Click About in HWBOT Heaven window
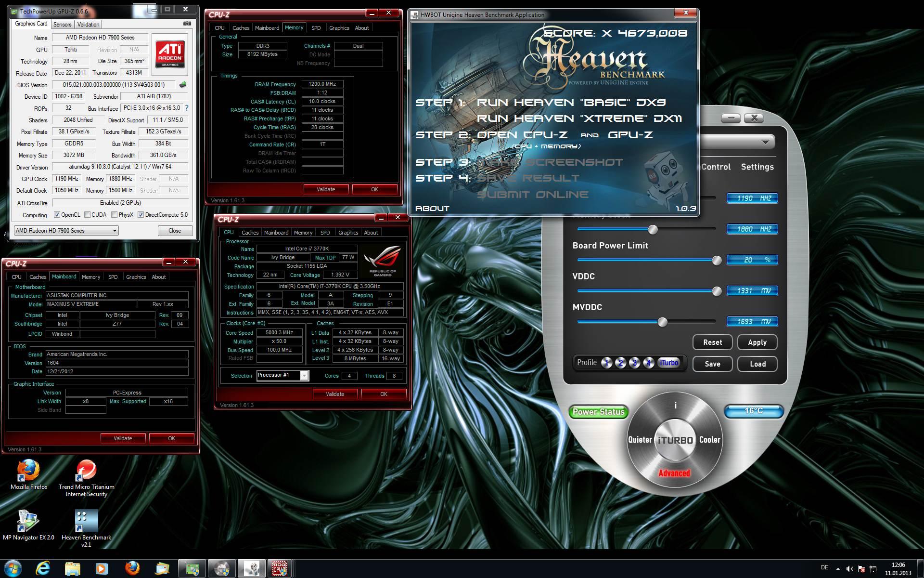The width and height of the screenshot is (924, 578). coord(432,209)
